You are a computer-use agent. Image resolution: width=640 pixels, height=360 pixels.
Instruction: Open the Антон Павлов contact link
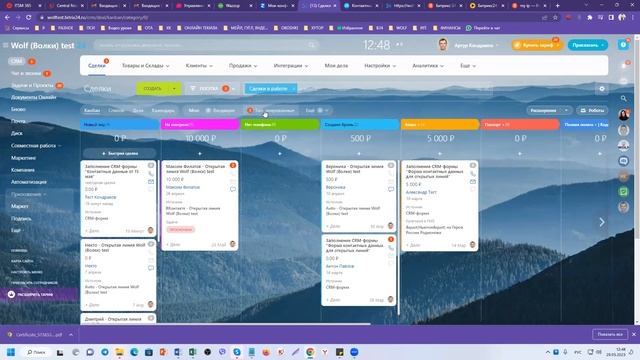(x=340, y=266)
